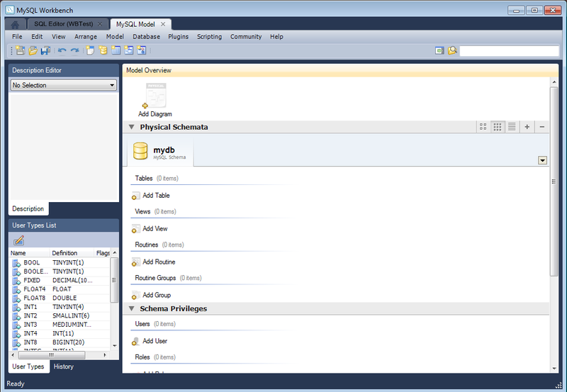567x392 pixels.
Task: Redo the last action
Action: pos(74,50)
